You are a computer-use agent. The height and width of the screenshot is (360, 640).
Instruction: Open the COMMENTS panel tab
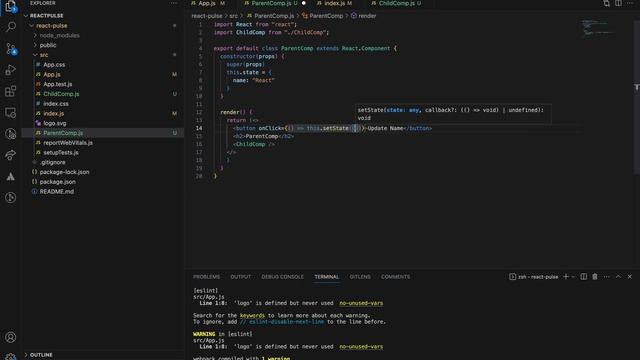(396, 277)
